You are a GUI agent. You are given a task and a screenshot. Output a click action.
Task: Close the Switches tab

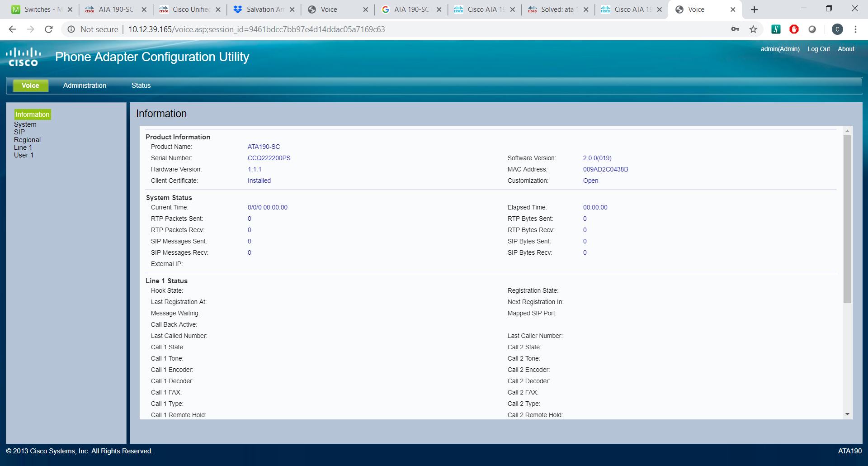click(x=70, y=10)
